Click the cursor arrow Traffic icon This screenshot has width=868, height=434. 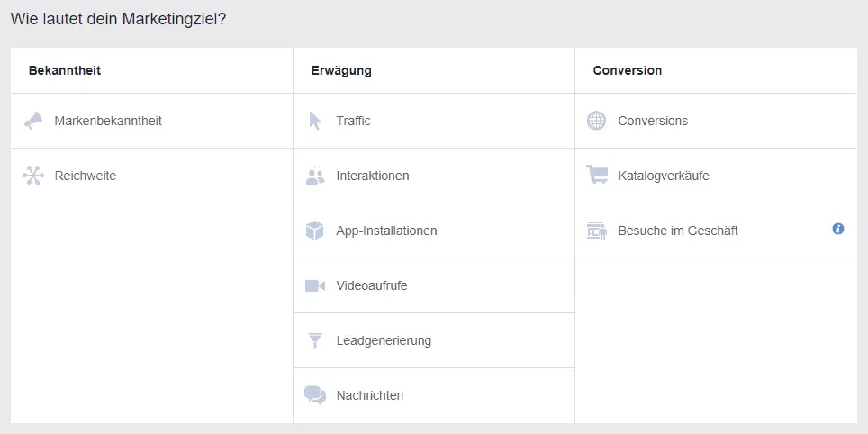click(x=315, y=121)
